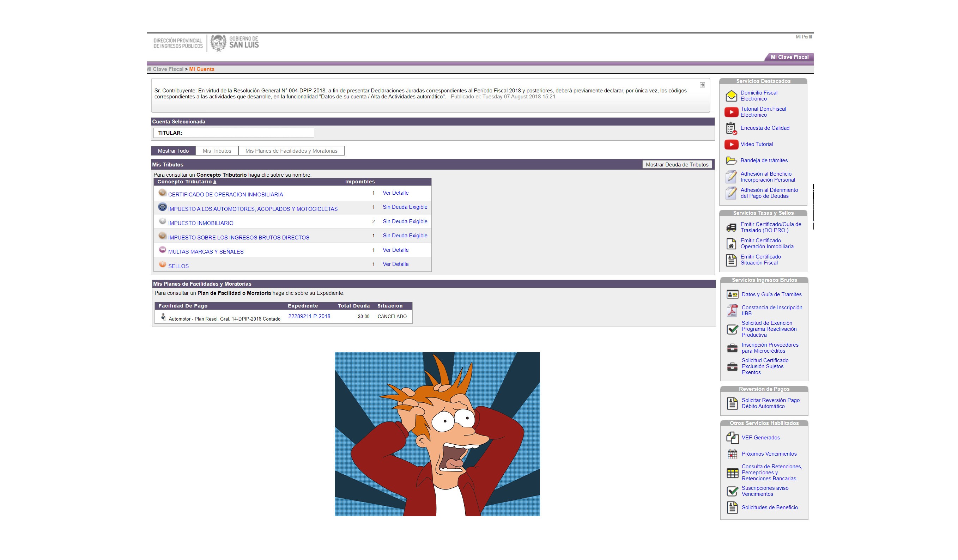This screenshot has height=560, width=958.
Task: Open the Bandeja de trámites link
Action: 764,160
